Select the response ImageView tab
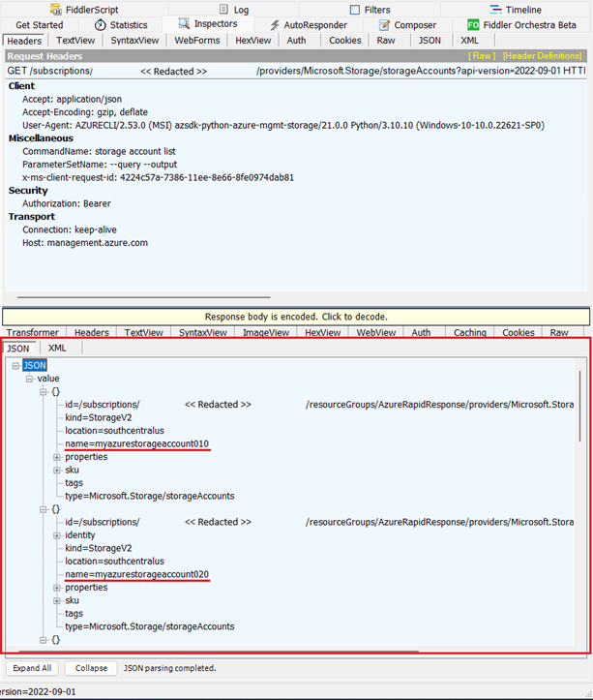 click(x=266, y=333)
